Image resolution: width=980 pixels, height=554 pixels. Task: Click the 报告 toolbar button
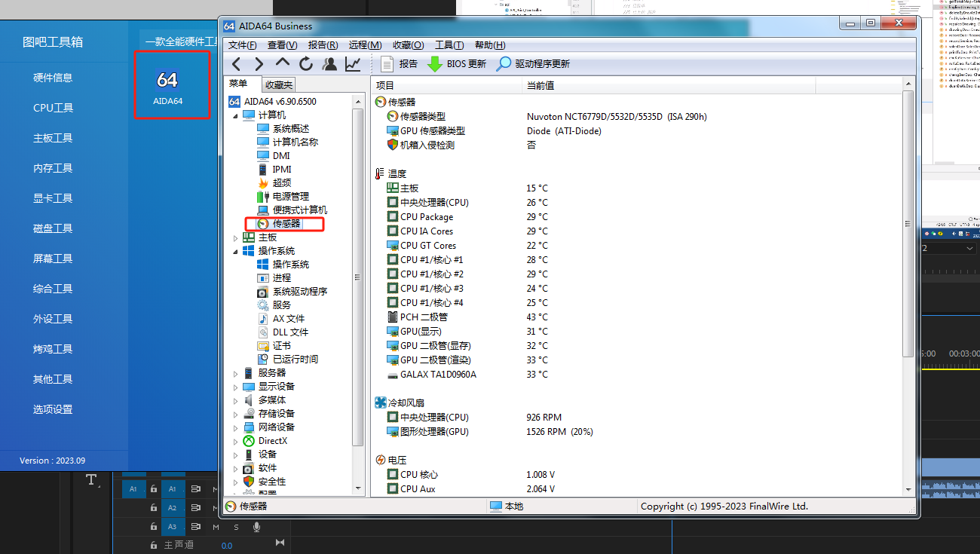(x=399, y=64)
